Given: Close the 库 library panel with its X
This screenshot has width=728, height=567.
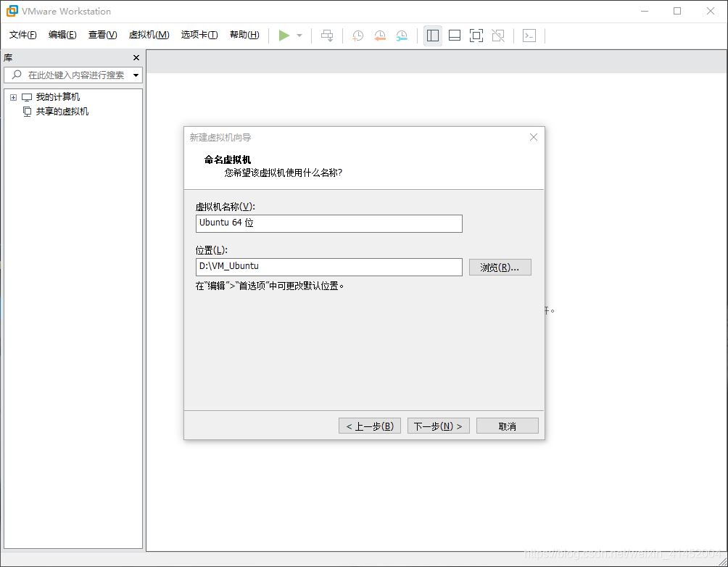Looking at the screenshot, I should click(x=136, y=57).
